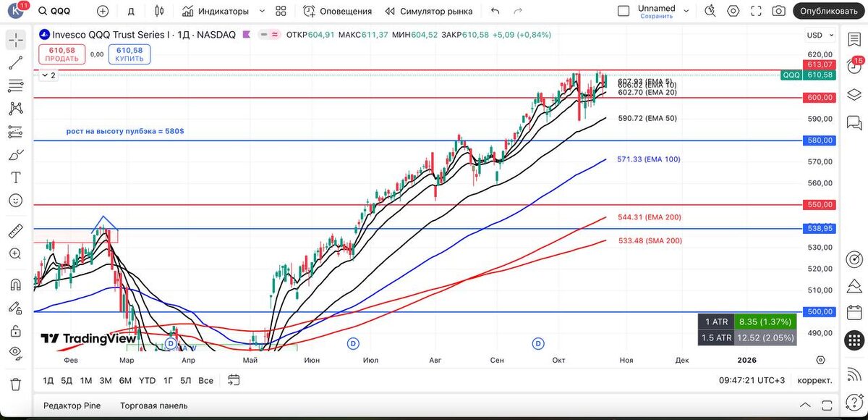Start the Симулятор рынка replay

coord(428,11)
